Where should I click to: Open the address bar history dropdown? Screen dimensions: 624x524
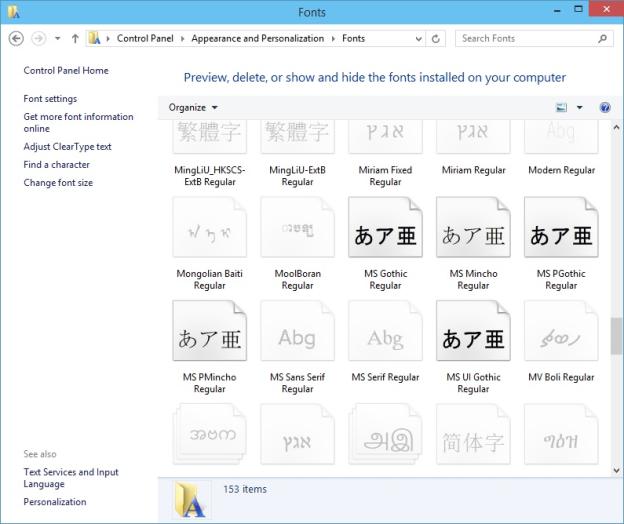pos(418,39)
